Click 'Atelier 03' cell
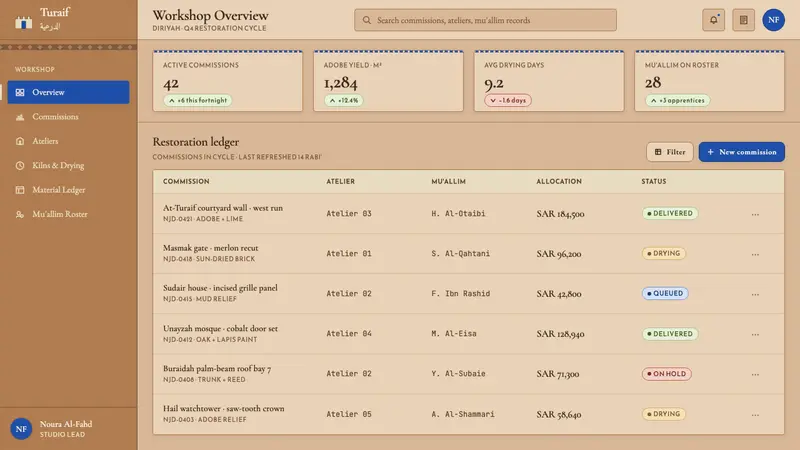Screen dimensions: 800x450 pos(349,213)
